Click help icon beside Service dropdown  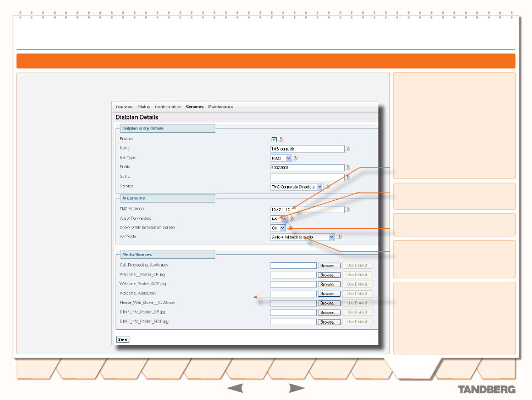327,186
